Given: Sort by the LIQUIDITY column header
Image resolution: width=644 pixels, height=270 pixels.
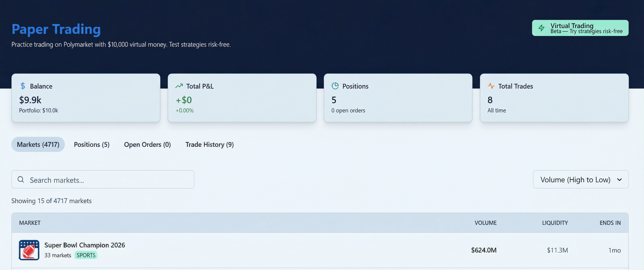Looking at the screenshot, I should 555,223.
